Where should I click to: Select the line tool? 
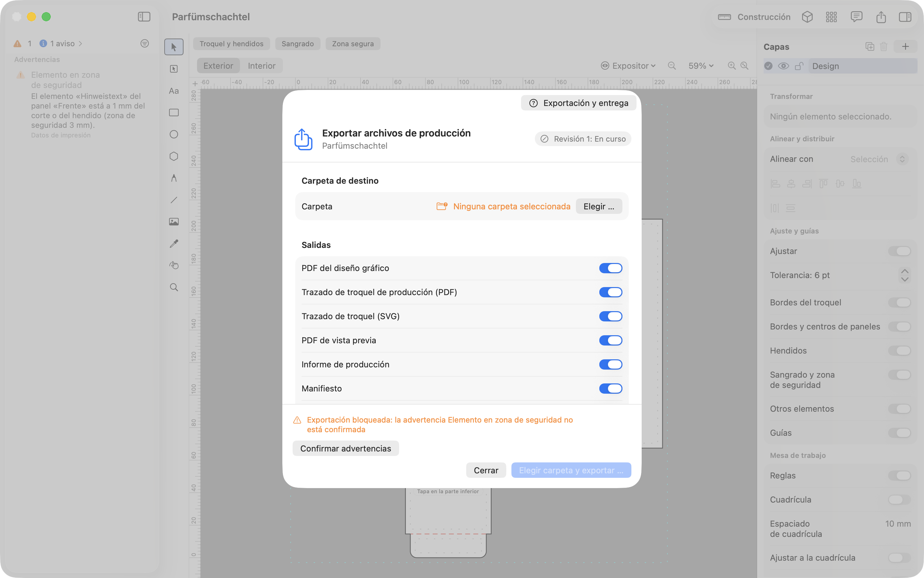point(174,200)
